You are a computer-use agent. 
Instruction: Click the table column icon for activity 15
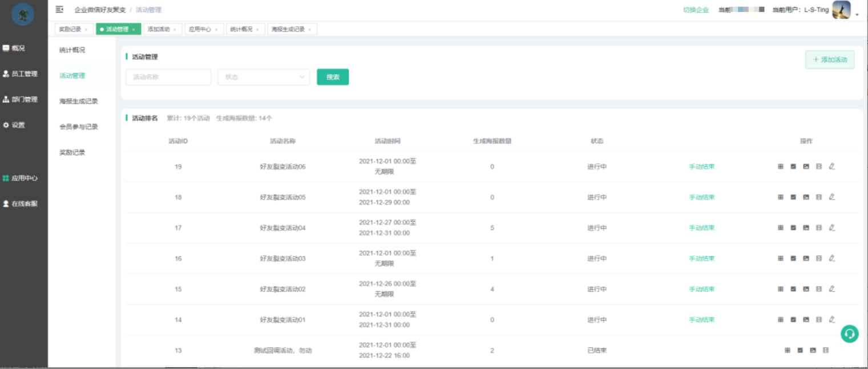coord(819,289)
